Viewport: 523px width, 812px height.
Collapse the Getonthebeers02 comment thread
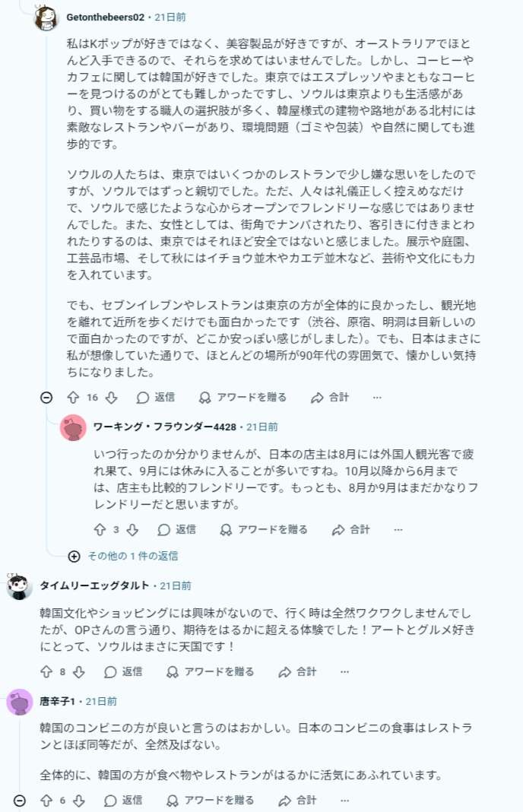tap(46, 398)
